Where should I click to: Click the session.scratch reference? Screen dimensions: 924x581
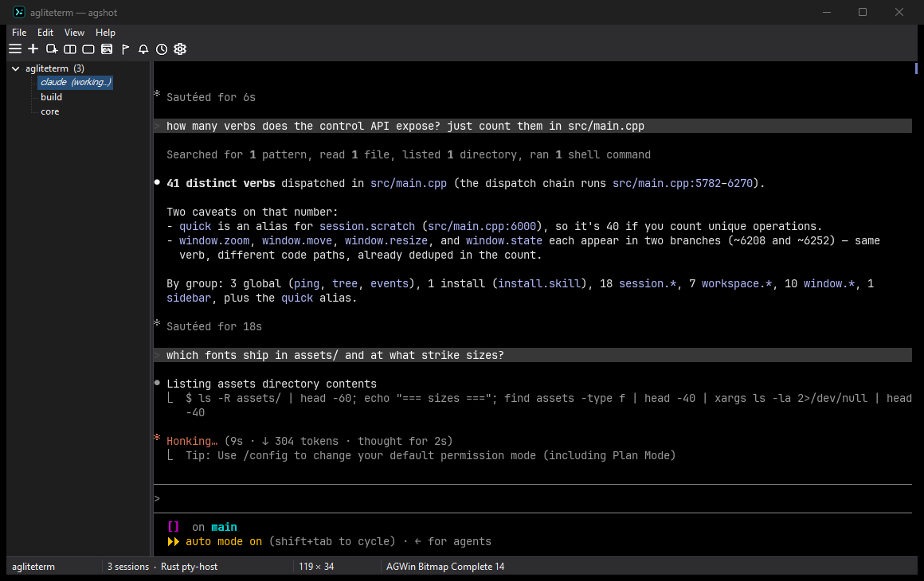coord(367,227)
